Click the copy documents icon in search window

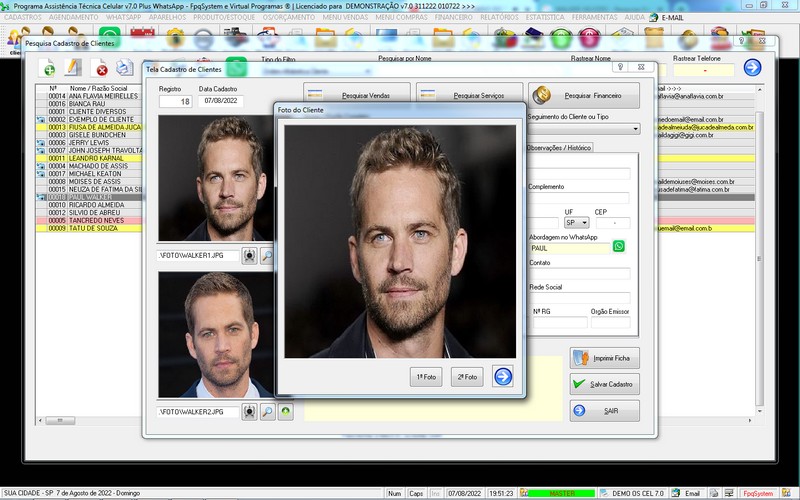[x=124, y=67]
